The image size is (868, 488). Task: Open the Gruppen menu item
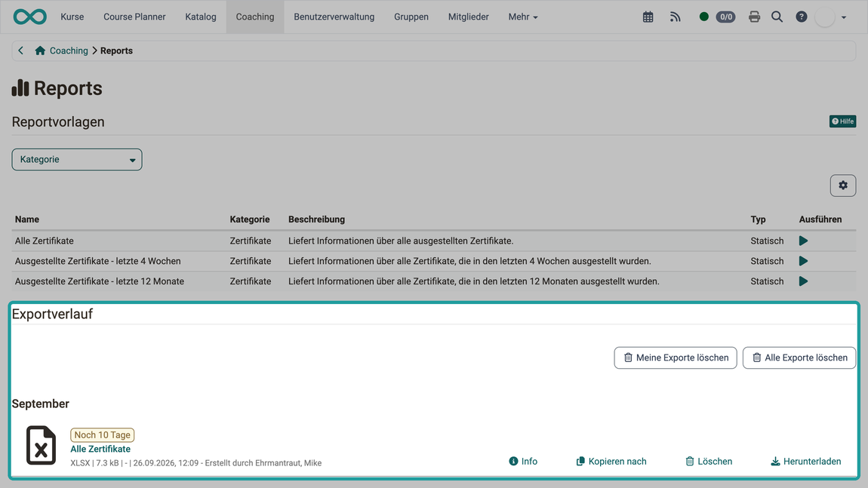(x=411, y=17)
